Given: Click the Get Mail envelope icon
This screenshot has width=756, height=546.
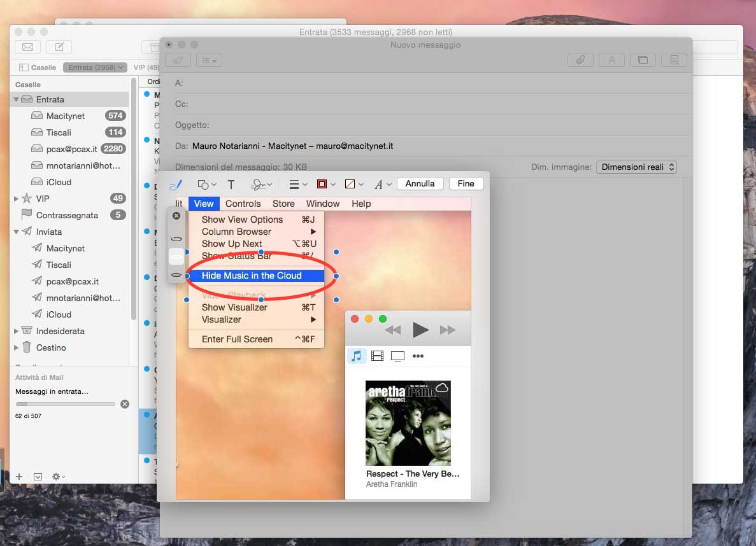Looking at the screenshot, I should (x=27, y=47).
